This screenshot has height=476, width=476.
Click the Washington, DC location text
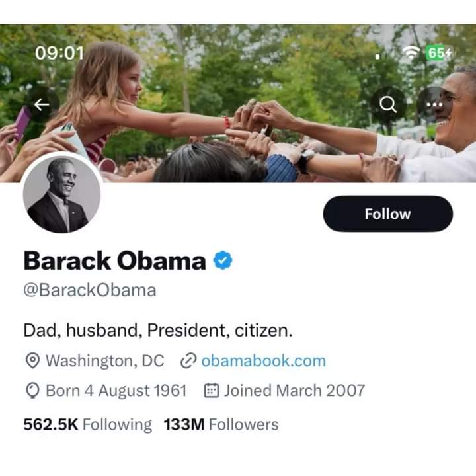(104, 361)
